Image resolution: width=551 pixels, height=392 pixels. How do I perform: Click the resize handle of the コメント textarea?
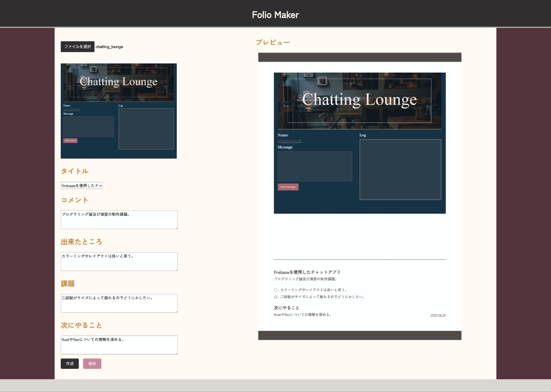coord(176,227)
